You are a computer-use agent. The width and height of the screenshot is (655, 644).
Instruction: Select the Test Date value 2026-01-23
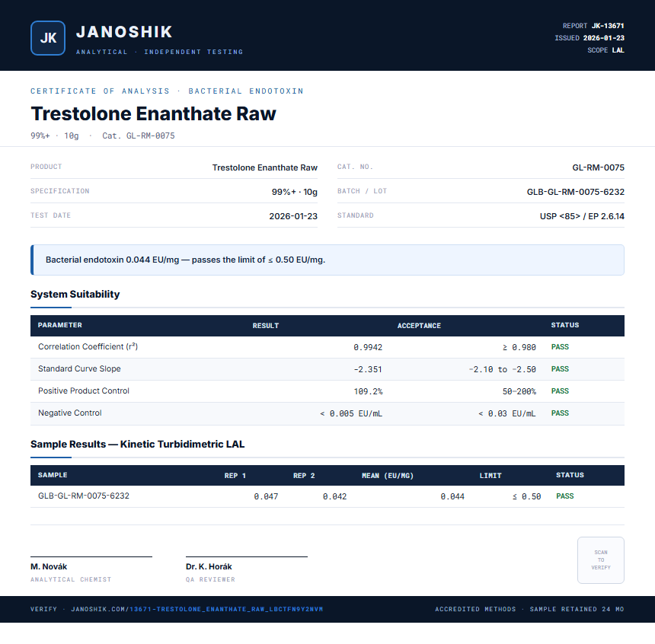(293, 216)
